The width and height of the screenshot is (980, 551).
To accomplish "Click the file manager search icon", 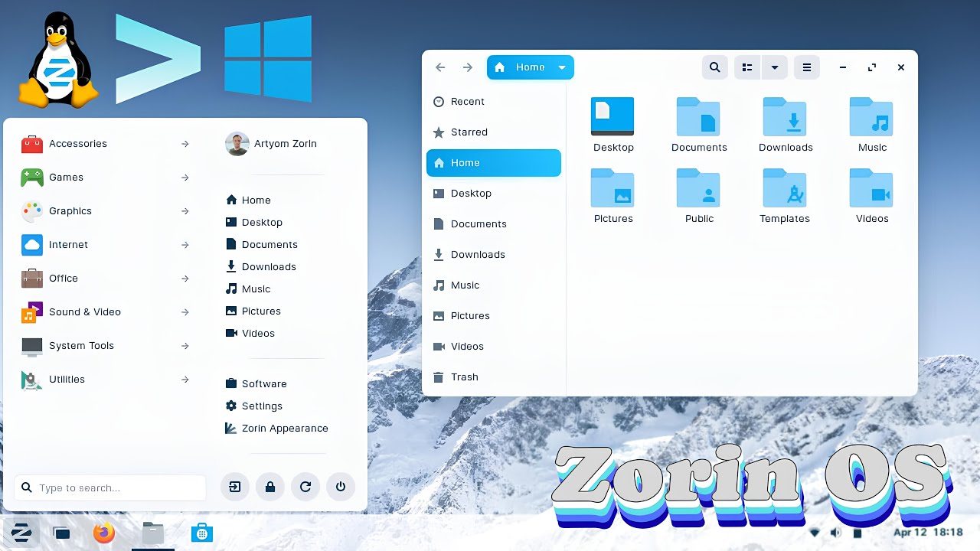I will [x=714, y=67].
